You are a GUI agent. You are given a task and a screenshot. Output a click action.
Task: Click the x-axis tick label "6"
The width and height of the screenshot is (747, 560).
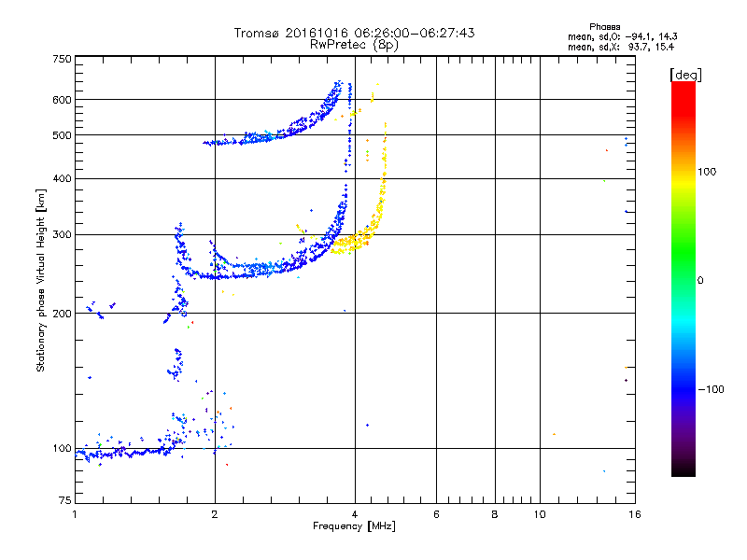(436, 514)
